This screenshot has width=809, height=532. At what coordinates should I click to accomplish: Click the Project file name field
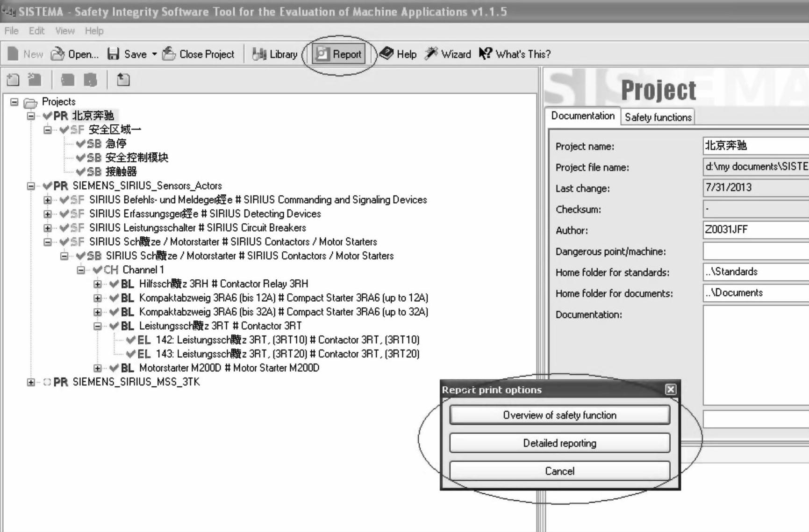(x=756, y=167)
